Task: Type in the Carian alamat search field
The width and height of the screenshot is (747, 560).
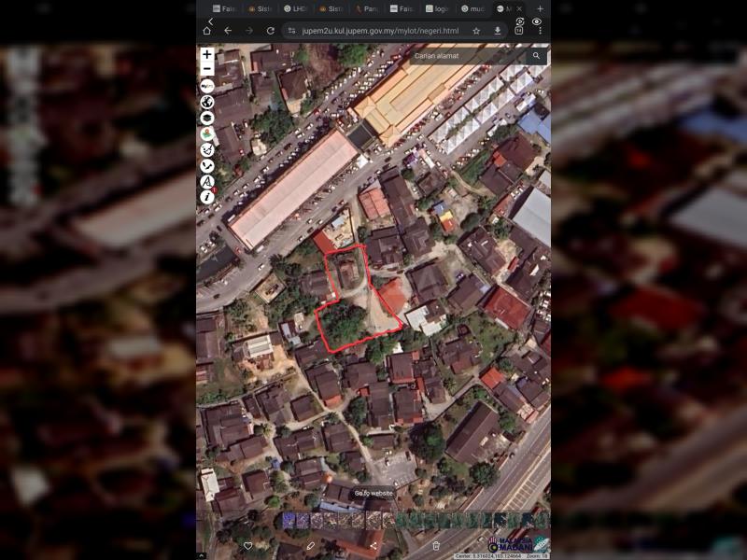Action: coord(467,56)
